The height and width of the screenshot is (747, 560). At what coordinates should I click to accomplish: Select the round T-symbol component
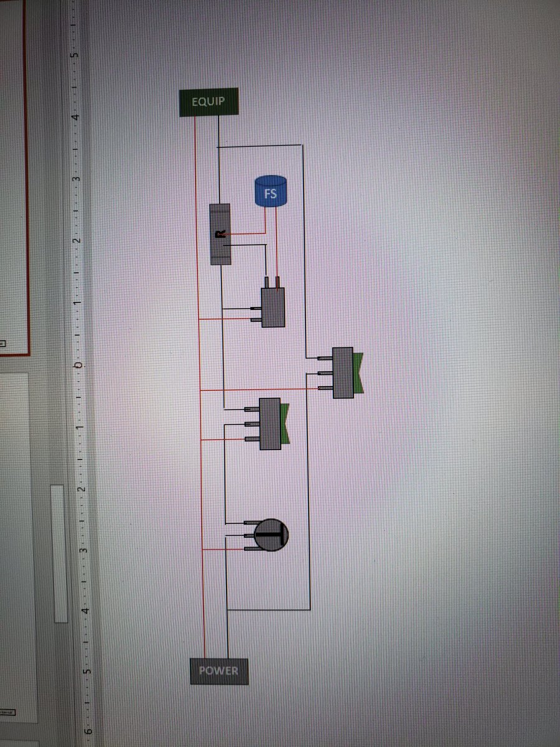(271, 535)
